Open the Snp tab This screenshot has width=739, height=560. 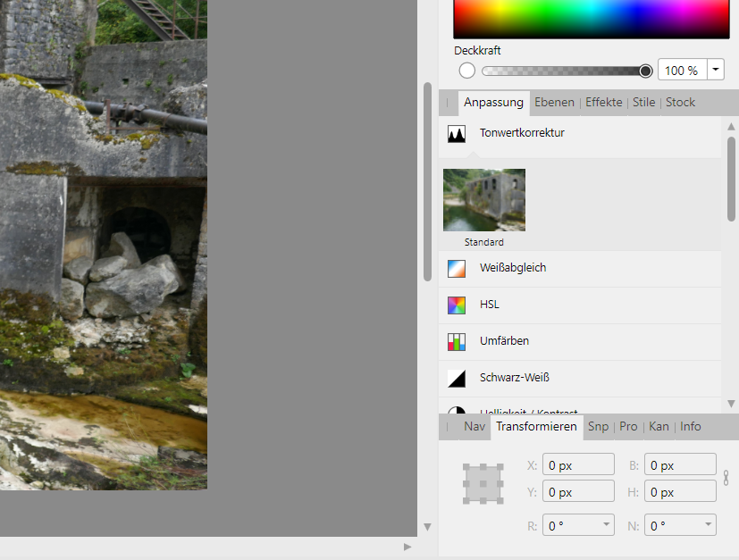[598, 426]
